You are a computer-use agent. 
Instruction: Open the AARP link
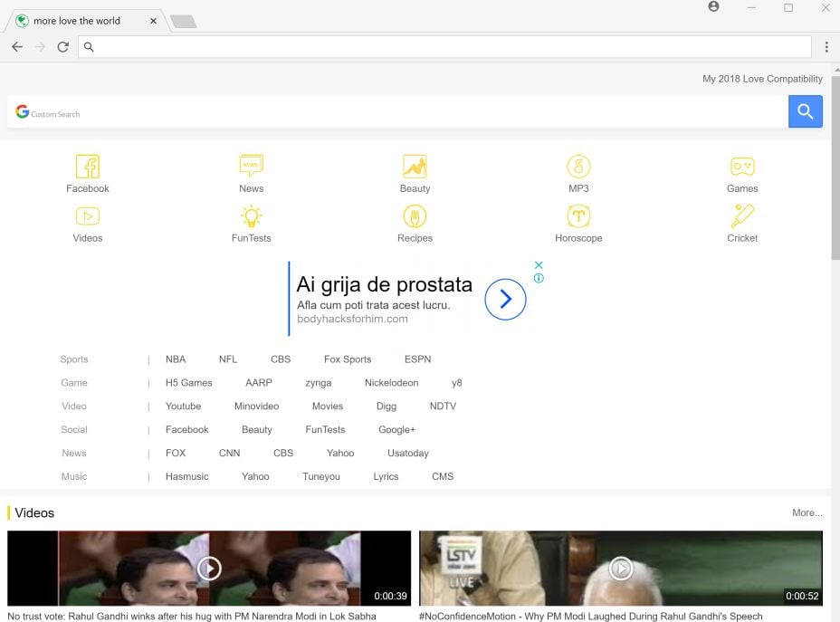coord(258,382)
